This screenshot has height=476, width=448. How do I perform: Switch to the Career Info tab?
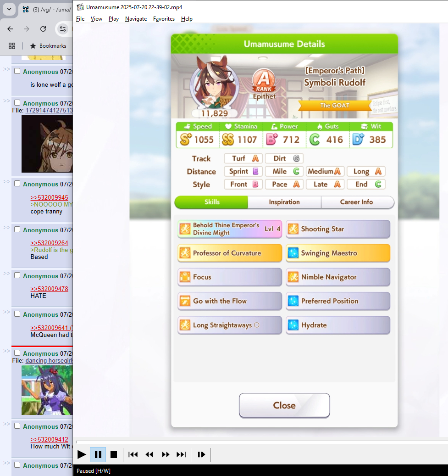click(357, 202)
